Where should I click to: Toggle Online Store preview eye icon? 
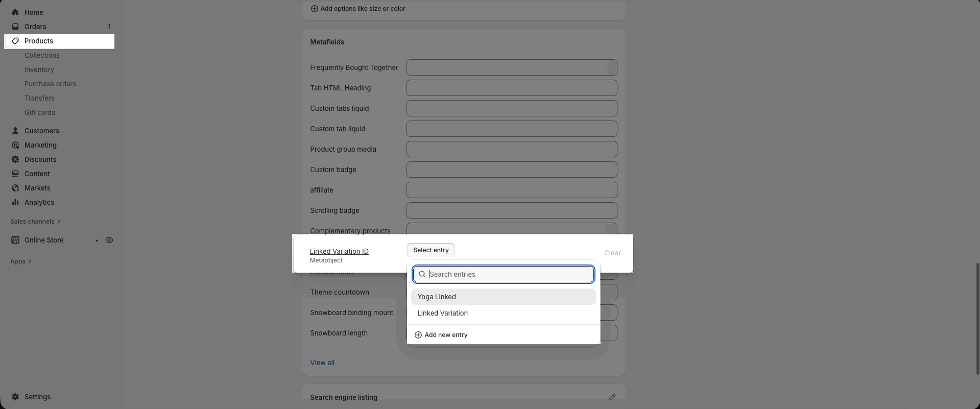pos(109,240)
